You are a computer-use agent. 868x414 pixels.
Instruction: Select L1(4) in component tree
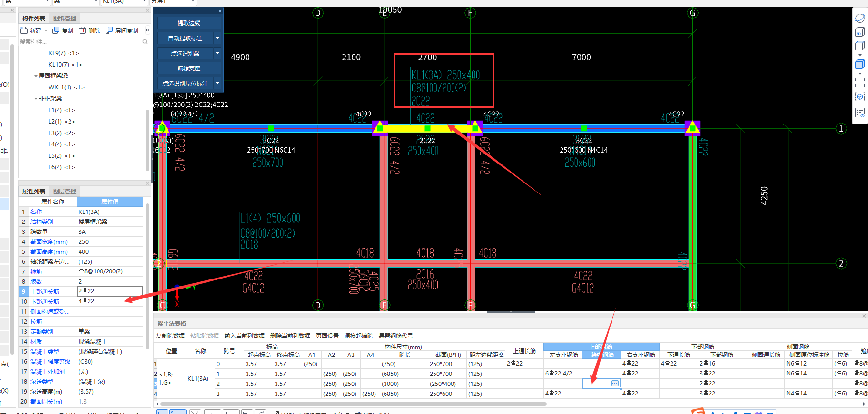(61, 110)
